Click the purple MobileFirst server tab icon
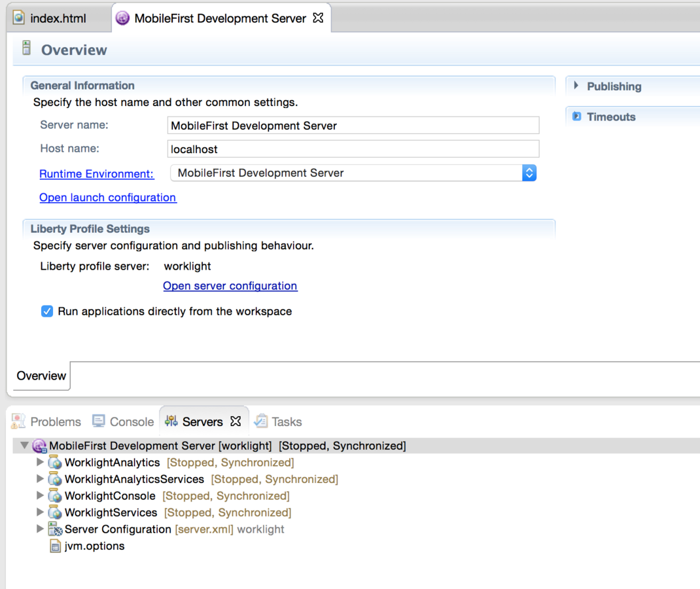The image size is (700, 589). (122, 18)
